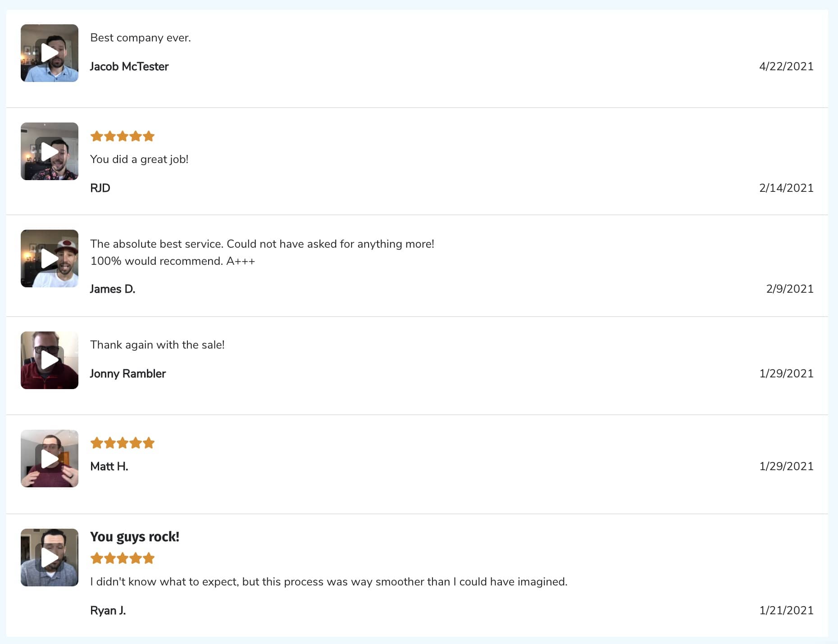
Task: Play James D.'s video testimonial
Action: coord(50,259)
